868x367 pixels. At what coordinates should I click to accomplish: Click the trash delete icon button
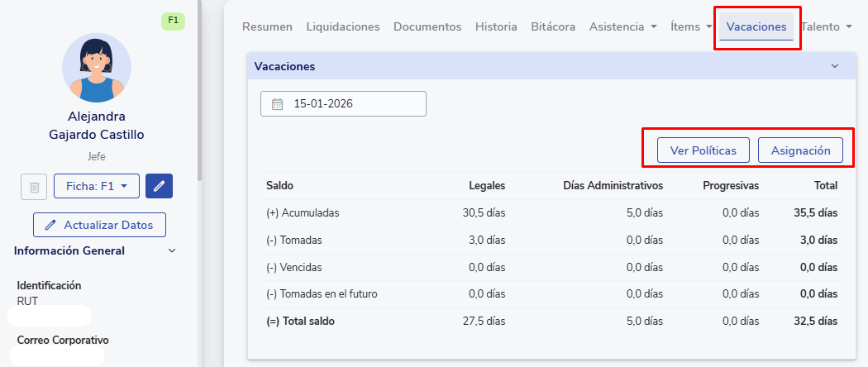[x=34, y=187]
